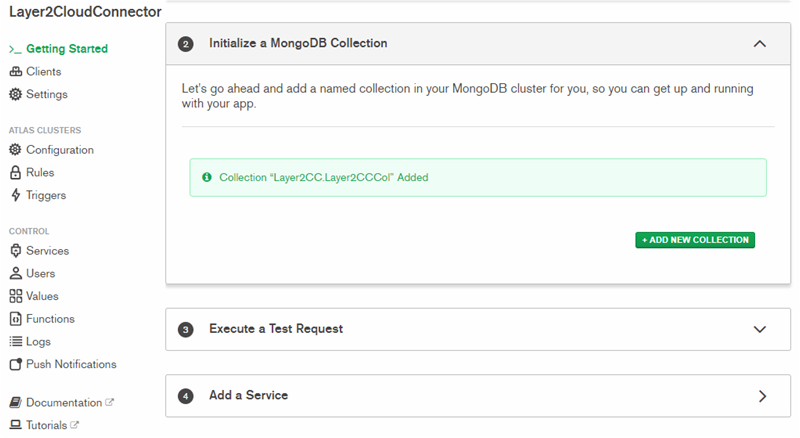Go to Atlas Clusters Configuration
Viewport: 800px width, 438px height.
(x=59, y=150)
